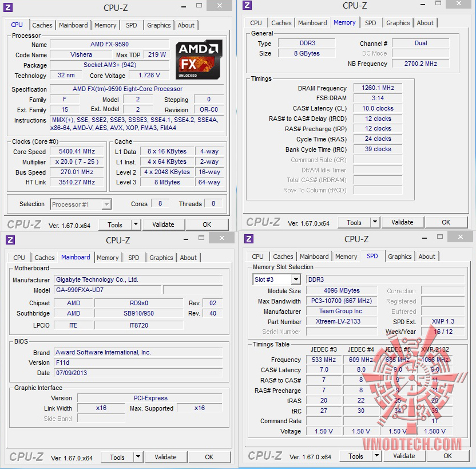The image size is (476, 469).
Task: Click Validate in the SPD window
Action: 404,455
